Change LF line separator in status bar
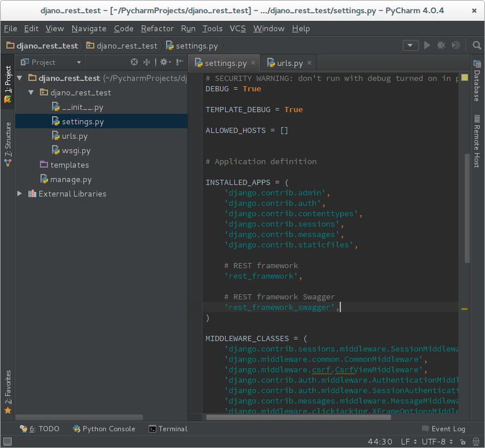Image resolution: width=485 pixels, height=448 pixels. point(409,442)
